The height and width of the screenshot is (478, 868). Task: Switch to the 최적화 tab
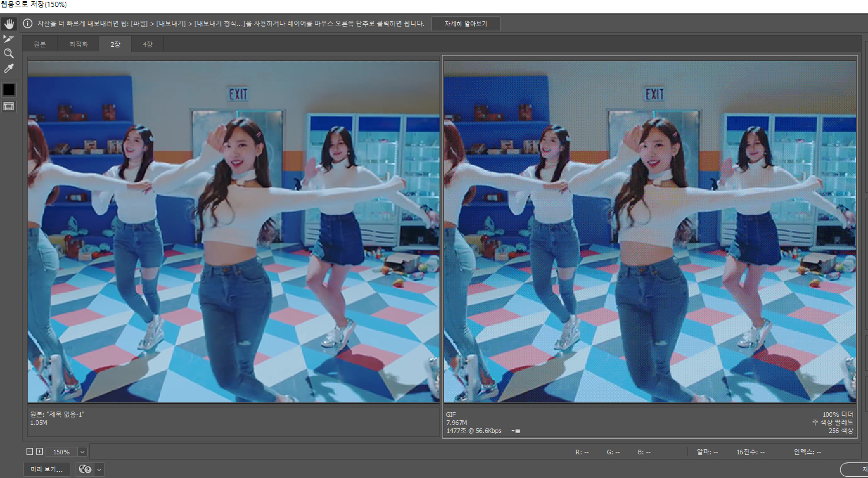pyautogui.click(x=78, y=44)
